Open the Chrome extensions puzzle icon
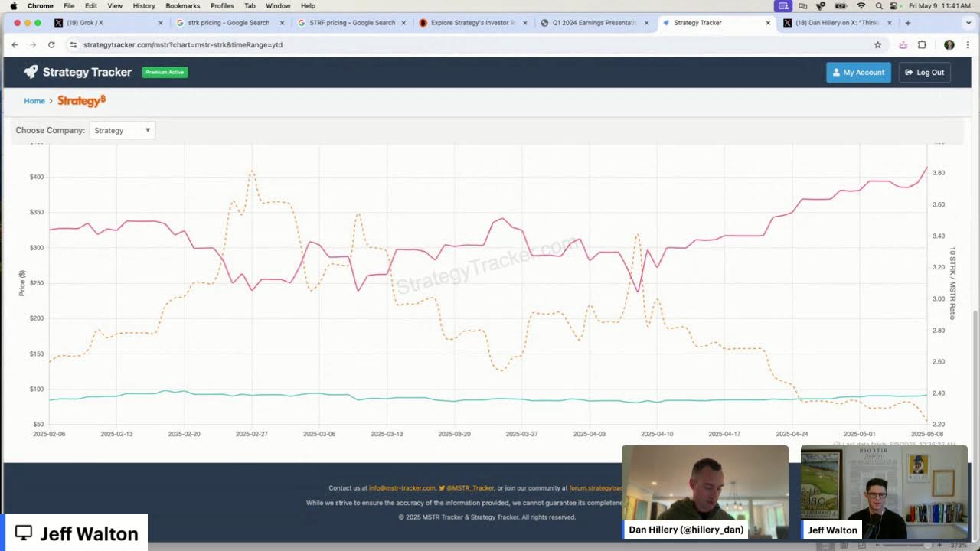The width and height of the screenshot is (980, 551). 922,45
